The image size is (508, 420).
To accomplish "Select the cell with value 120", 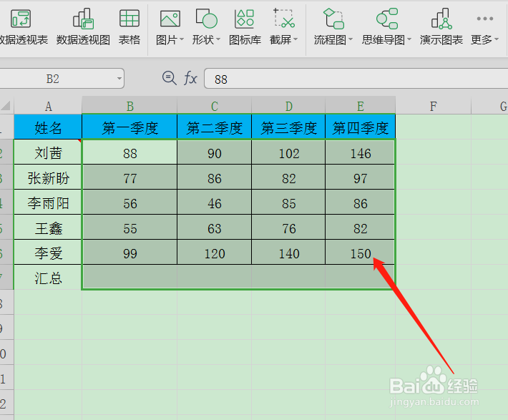I will coord(215,253).
